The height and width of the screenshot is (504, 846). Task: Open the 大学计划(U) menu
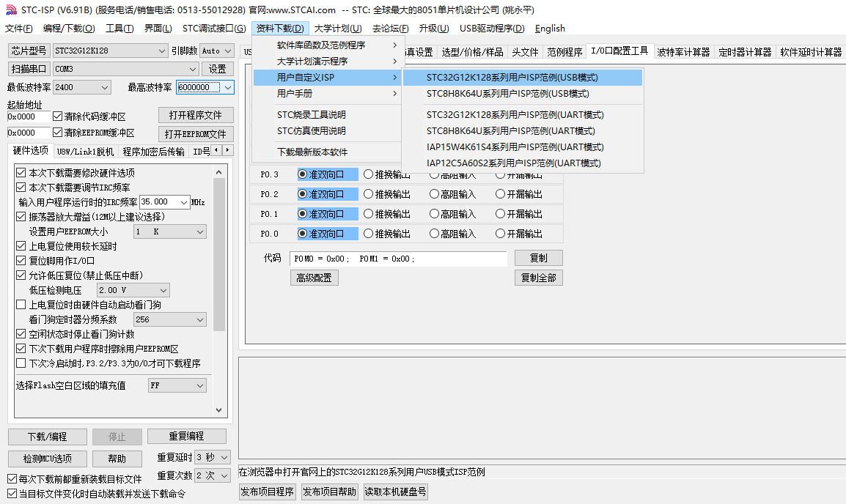click(x=338, y=29)
